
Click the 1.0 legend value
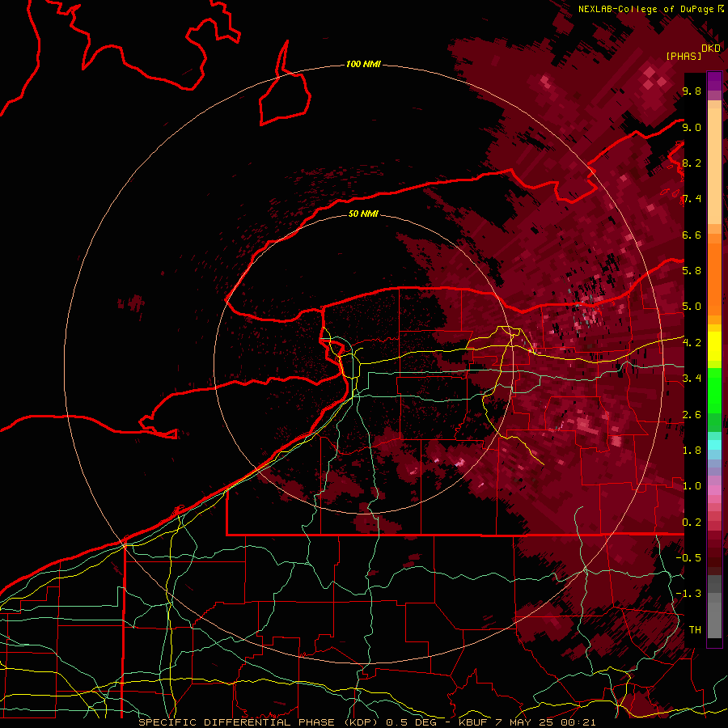[692, 486]
